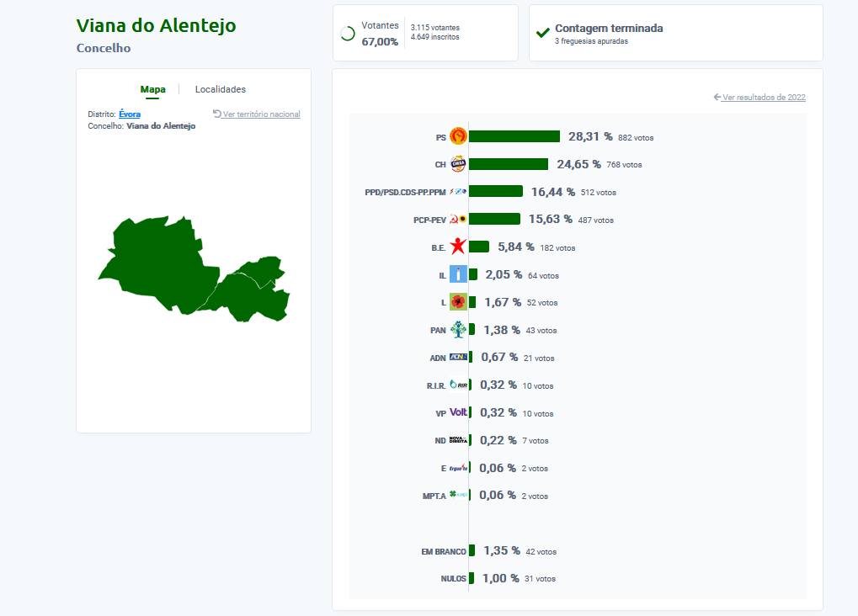
Task: Open Ver resultados de 2022 link
Action: tap(763, 98)
